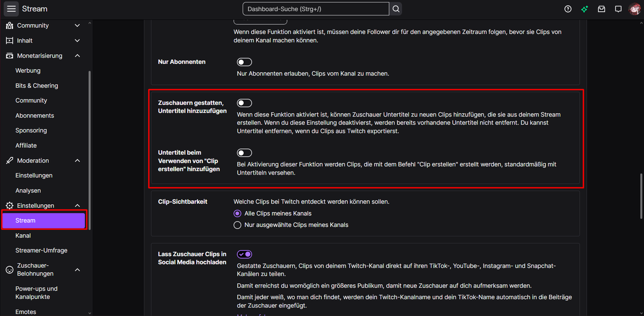Select Nur ausgewählte Clips meines Kanals
The image size is (644, 316).
point(237,225)
